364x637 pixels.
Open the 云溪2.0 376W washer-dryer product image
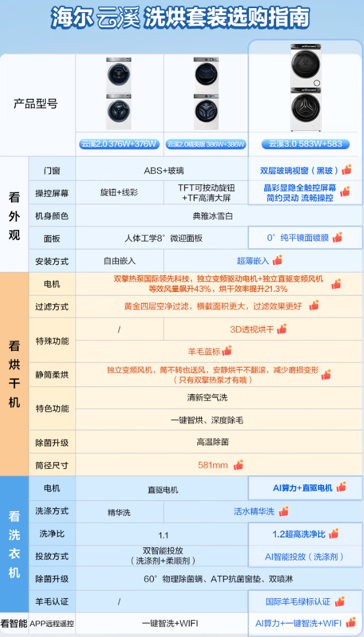[x=118, y=94]
